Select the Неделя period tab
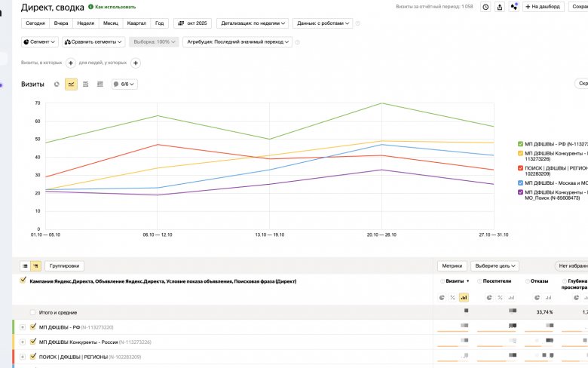588x368 pixels. coord(86,23)
